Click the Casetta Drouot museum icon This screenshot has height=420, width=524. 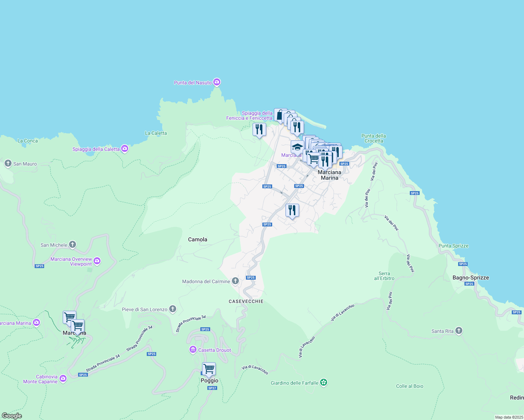[x=193, y=350]
